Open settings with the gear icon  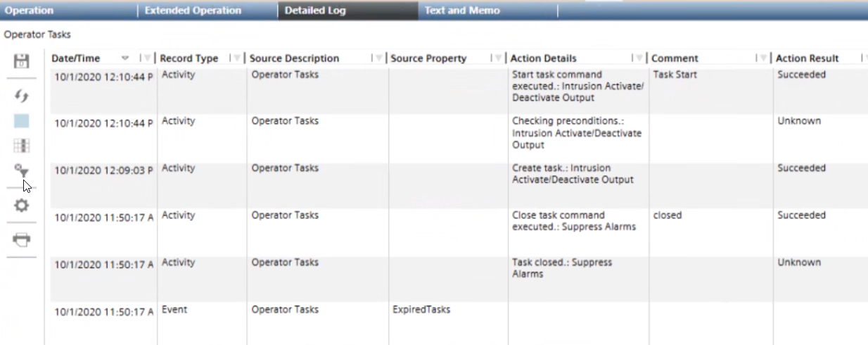(22, 206)
